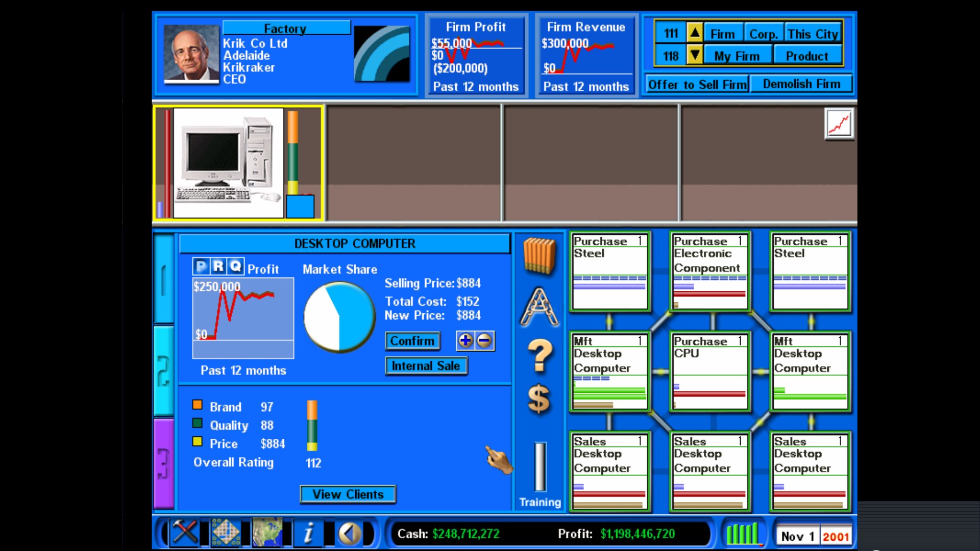Switch to the Corp. tab
Image resolution: width=980 pixels, height=551 pixels.
(763, 34)
